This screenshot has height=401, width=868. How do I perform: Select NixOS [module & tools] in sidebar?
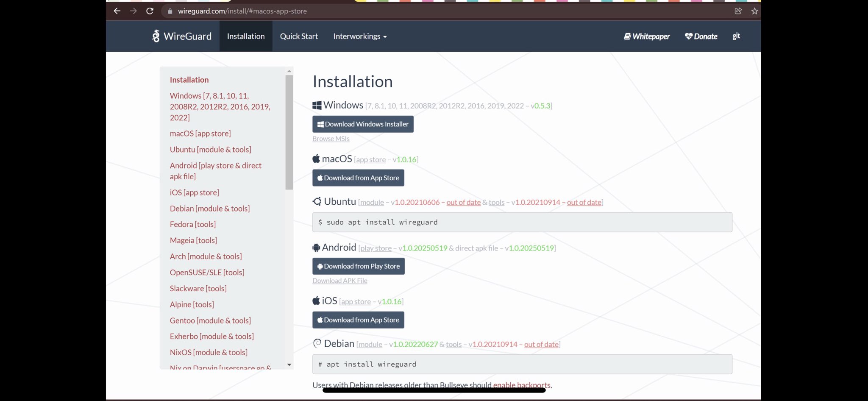click(209, 353)
